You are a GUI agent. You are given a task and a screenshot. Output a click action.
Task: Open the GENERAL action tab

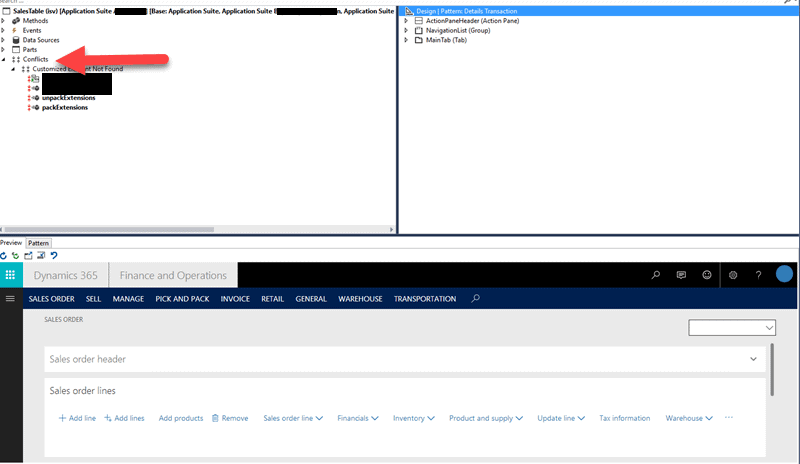click(x=311, y=299)
